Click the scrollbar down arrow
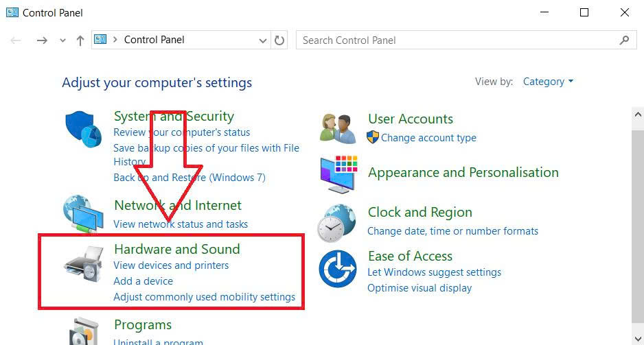Image resolution: width=644 pixels, height=345 pixels. pyautogui.click(x=638, y=339)
